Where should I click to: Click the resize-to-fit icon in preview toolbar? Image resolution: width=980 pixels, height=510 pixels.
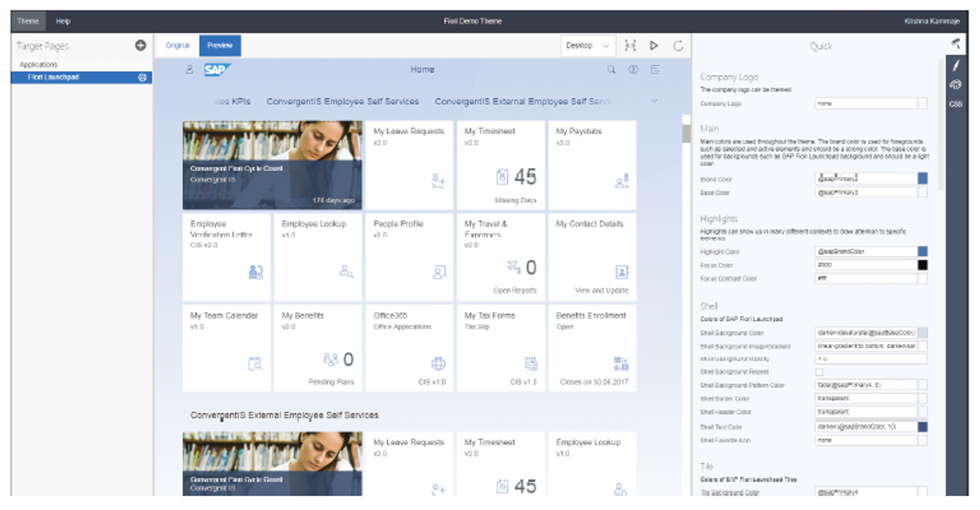(x=630, y=46)
